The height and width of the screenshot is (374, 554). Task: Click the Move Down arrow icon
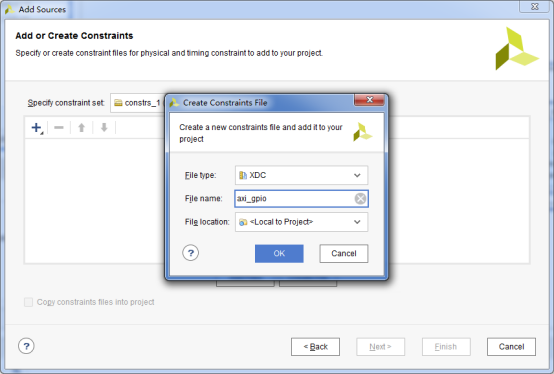click(x=104, y=127)
